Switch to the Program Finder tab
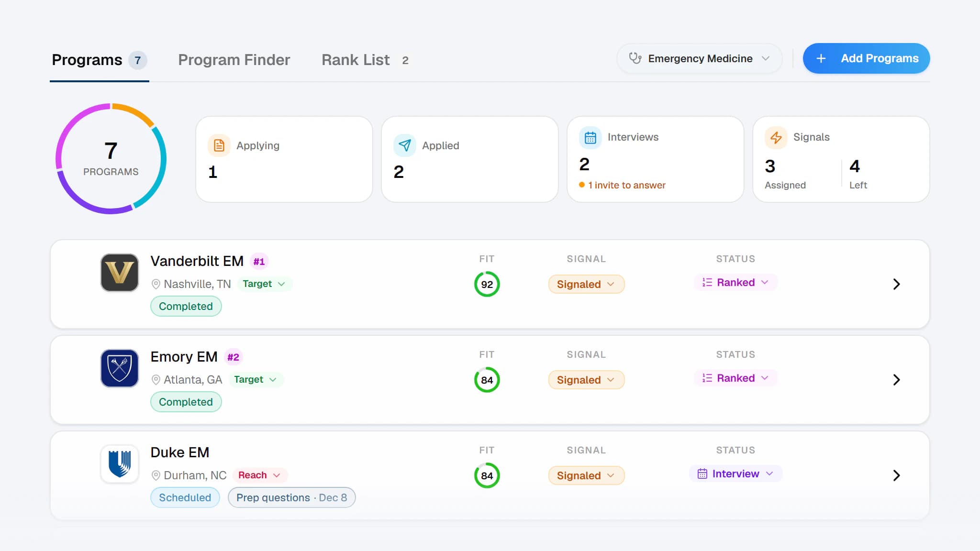Image resolution: width=980 pixels, height=551 pixels. (x=234, y=60)
